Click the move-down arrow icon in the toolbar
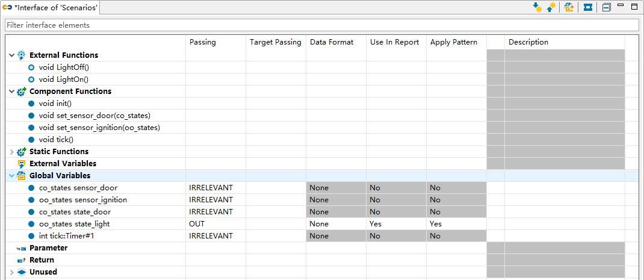The image size is (644, 280). (537, 7)
